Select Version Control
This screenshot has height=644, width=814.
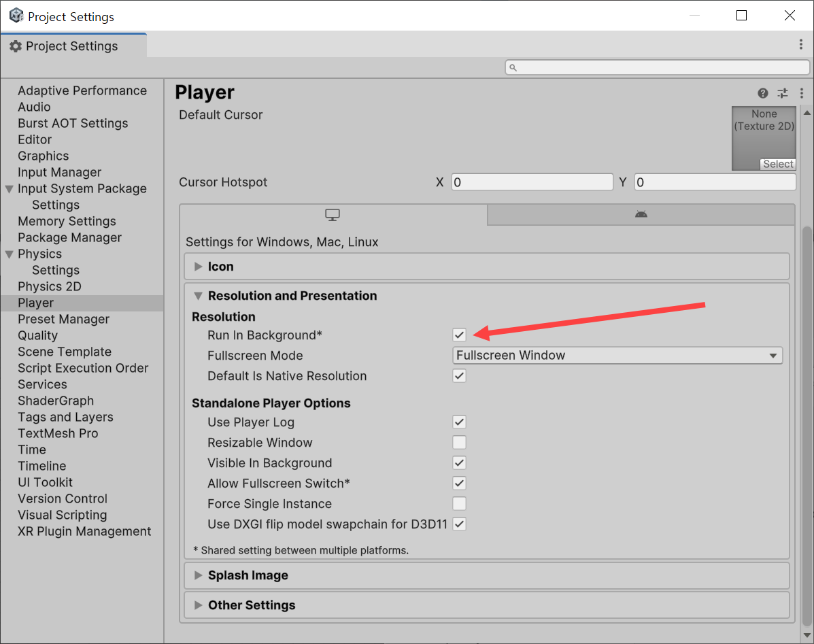[x=63, y=499]
